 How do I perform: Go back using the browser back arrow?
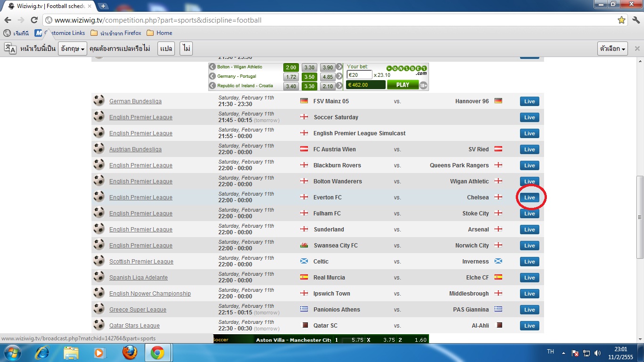click(x=8, y=20)
